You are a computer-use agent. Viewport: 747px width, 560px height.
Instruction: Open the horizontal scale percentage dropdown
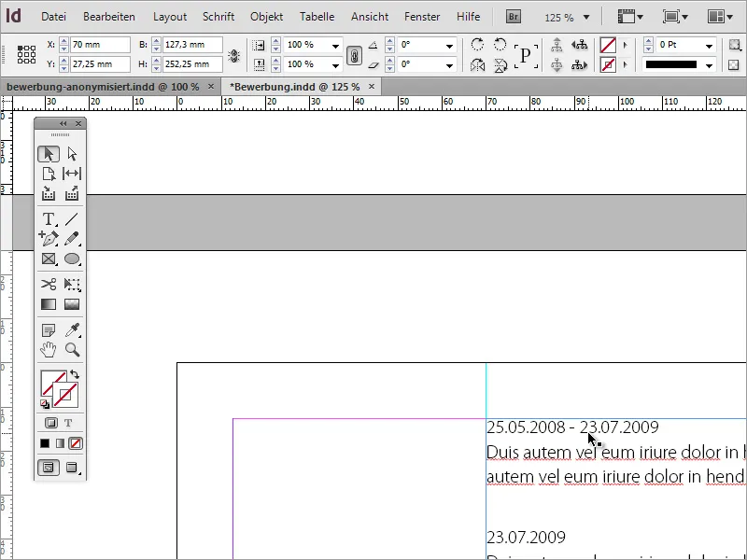click(x=335, y=46)
